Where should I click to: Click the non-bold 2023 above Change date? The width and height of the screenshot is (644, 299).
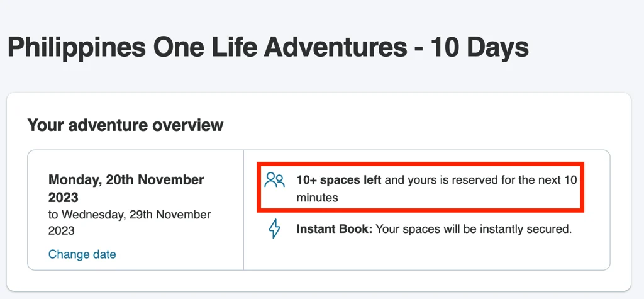62,230
